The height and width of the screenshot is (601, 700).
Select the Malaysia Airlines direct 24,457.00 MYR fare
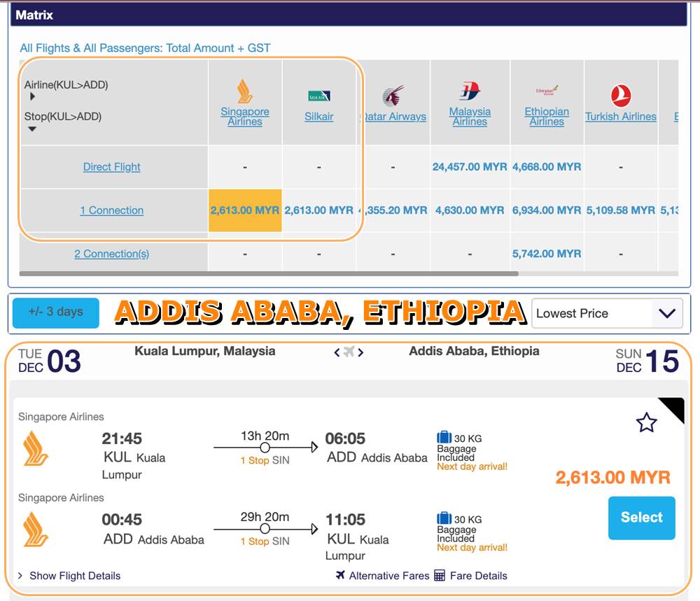[x=470, y=167]
